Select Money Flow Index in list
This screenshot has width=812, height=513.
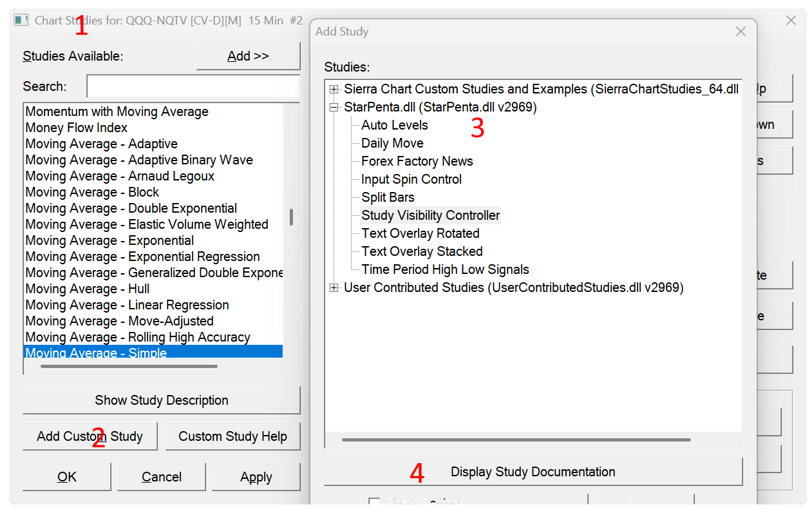tap(77, 128)
